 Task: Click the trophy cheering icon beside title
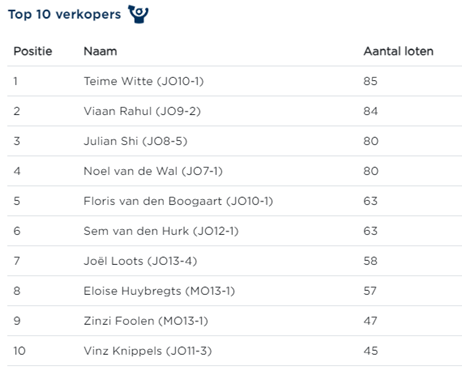(x=138, y=14)
